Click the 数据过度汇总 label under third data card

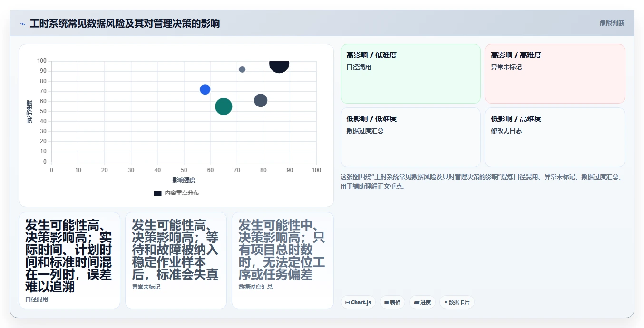click(255, 287)
